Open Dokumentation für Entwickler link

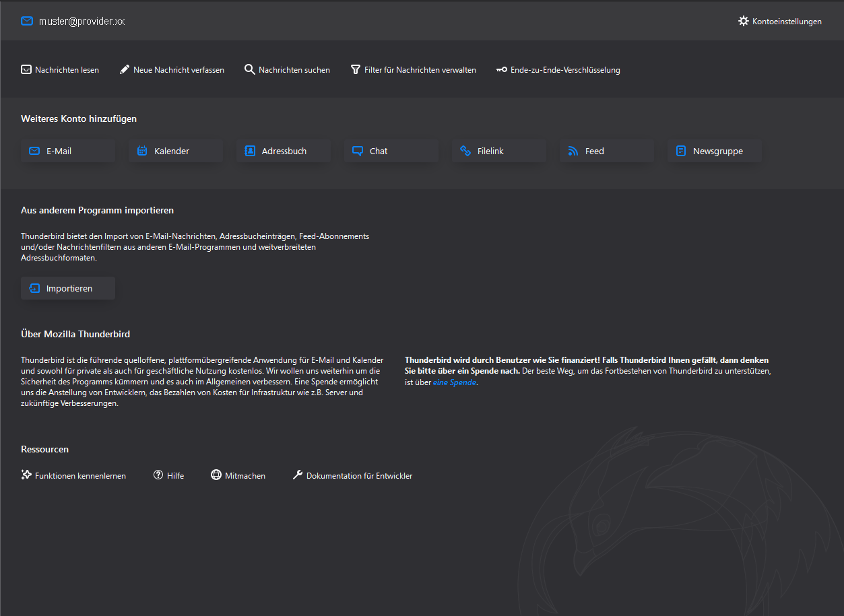(352, 475)
